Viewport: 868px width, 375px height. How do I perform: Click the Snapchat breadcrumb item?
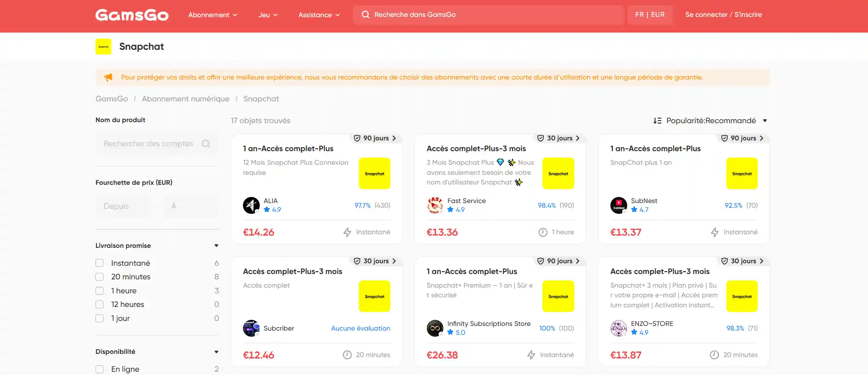[261, 99]
